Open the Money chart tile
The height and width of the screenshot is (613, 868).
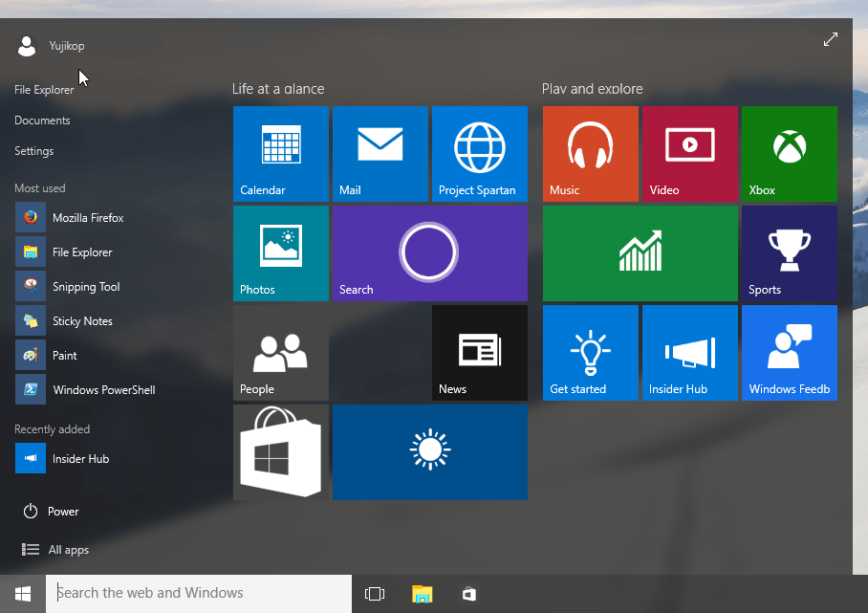point(640,253)
